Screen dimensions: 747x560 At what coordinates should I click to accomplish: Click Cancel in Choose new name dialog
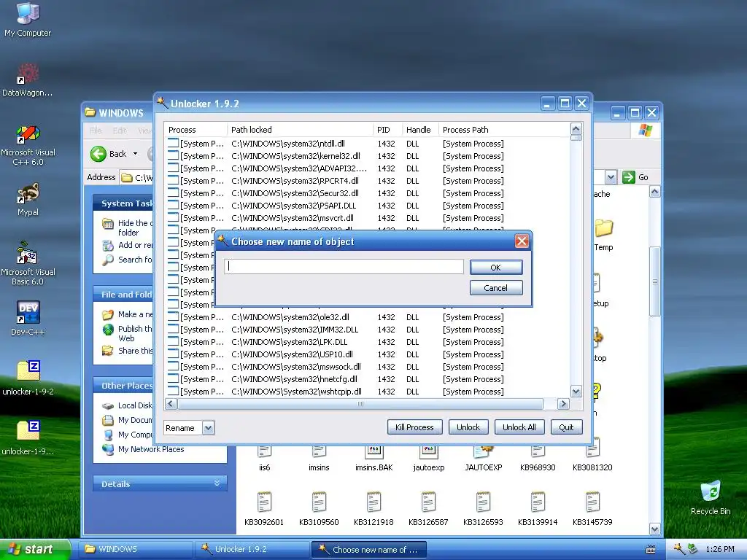point(496,287)
